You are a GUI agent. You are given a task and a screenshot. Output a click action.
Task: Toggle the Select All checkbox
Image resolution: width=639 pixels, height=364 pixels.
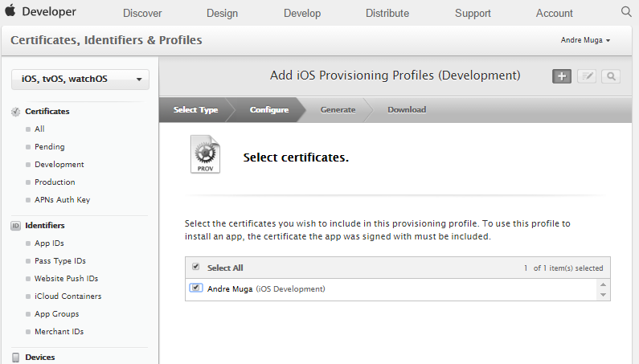pos(196,267)
